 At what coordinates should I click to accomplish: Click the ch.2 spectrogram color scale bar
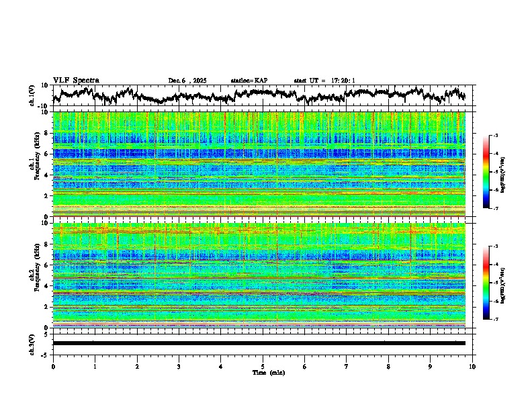[486, 283]
